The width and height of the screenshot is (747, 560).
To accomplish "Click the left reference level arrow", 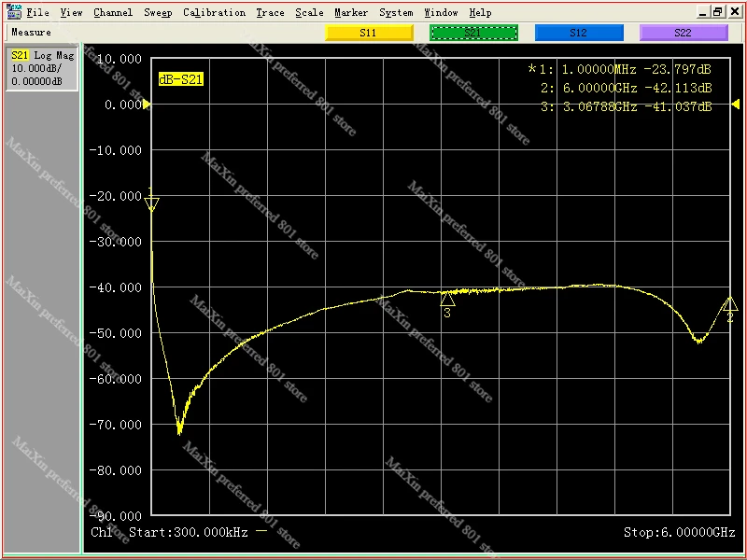I will (147, 105).
